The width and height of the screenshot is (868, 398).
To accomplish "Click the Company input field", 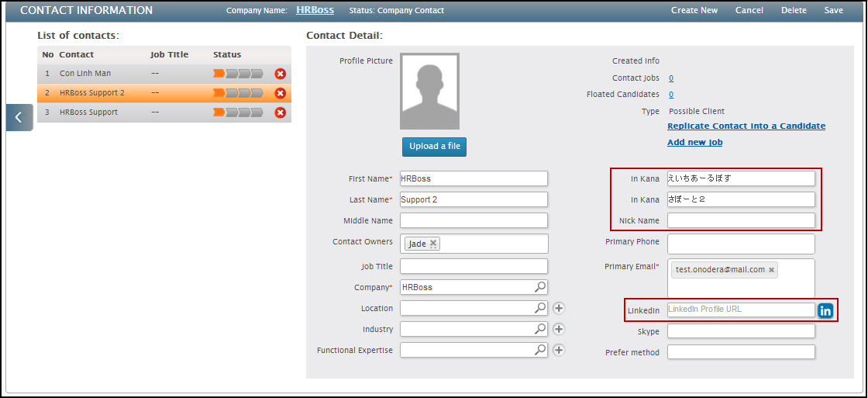I will 474,287.
